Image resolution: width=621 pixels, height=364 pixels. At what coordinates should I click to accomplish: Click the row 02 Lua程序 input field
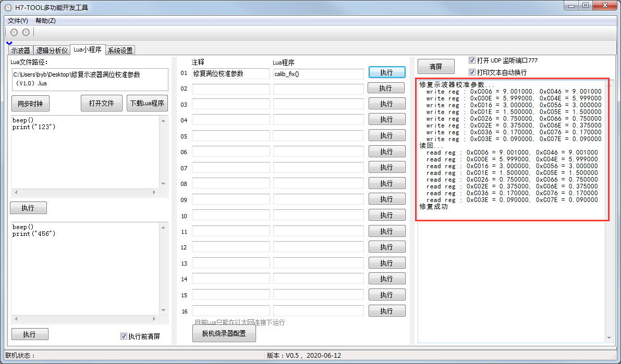(318, 90)
